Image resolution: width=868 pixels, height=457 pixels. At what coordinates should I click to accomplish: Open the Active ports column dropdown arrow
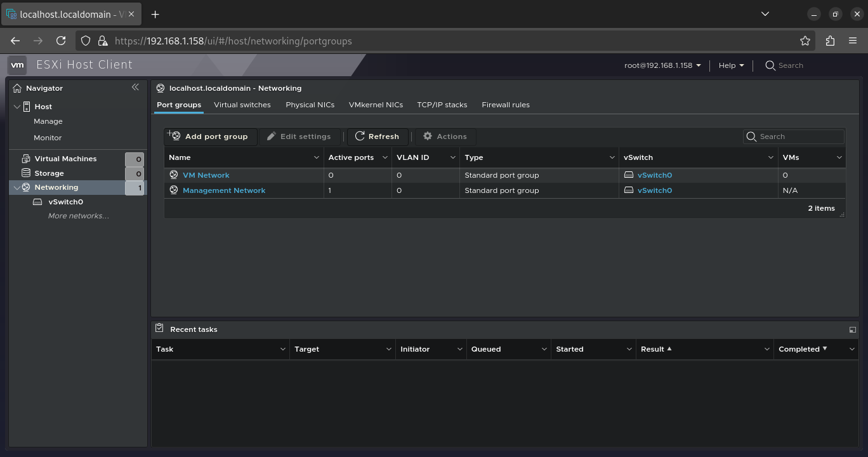pos(385,157)
